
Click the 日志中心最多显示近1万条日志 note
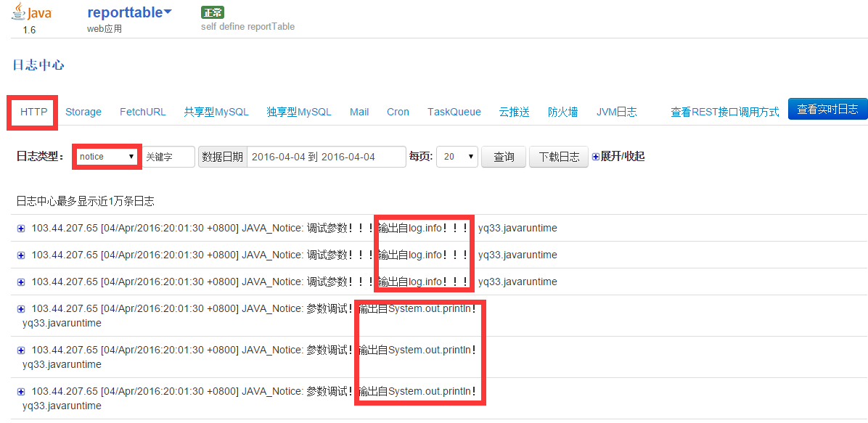coord(85,202)
